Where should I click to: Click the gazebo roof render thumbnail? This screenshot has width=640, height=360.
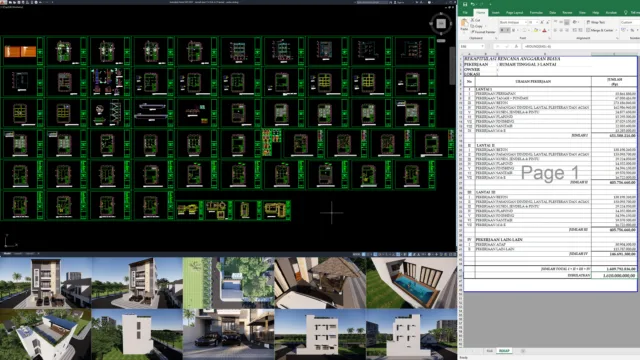(320, 283)
